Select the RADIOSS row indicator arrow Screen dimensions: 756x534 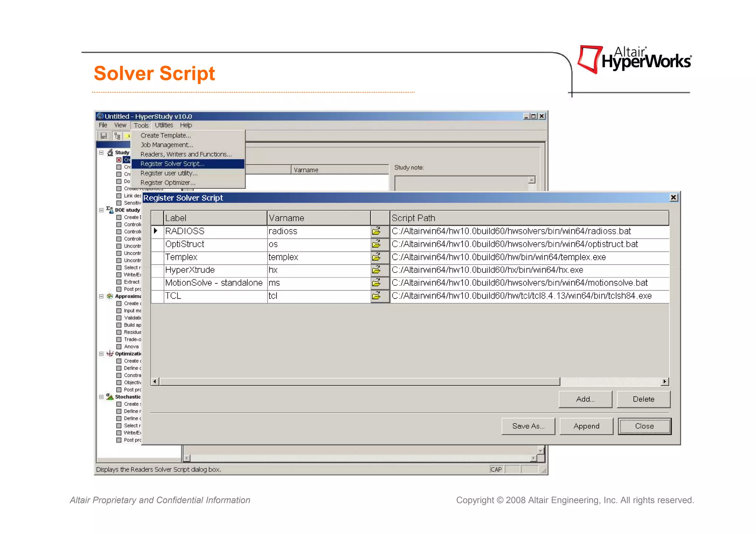(x=156, y=231)
